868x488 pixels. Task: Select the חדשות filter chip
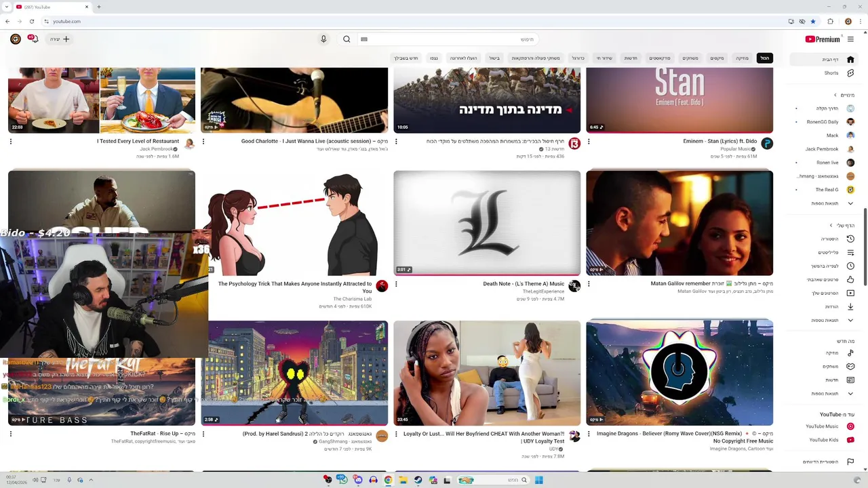pos(631,58)
